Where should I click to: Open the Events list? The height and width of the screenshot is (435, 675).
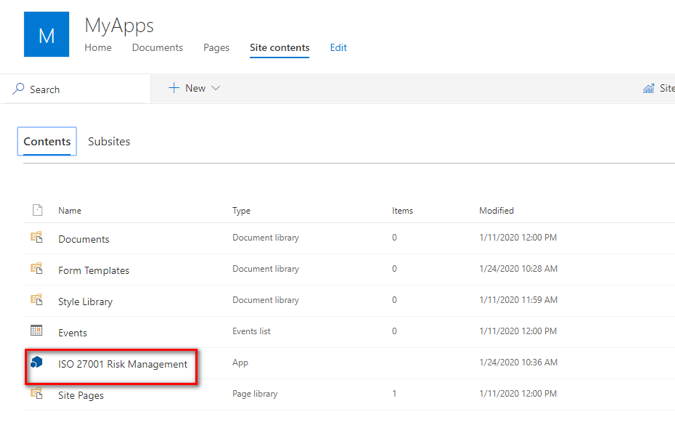[x=73, y=333]
